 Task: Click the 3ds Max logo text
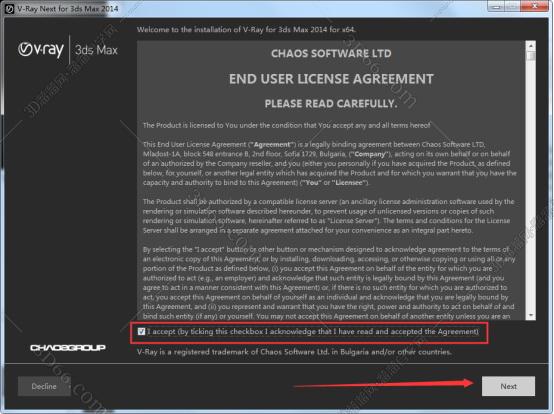click(96, 50)
